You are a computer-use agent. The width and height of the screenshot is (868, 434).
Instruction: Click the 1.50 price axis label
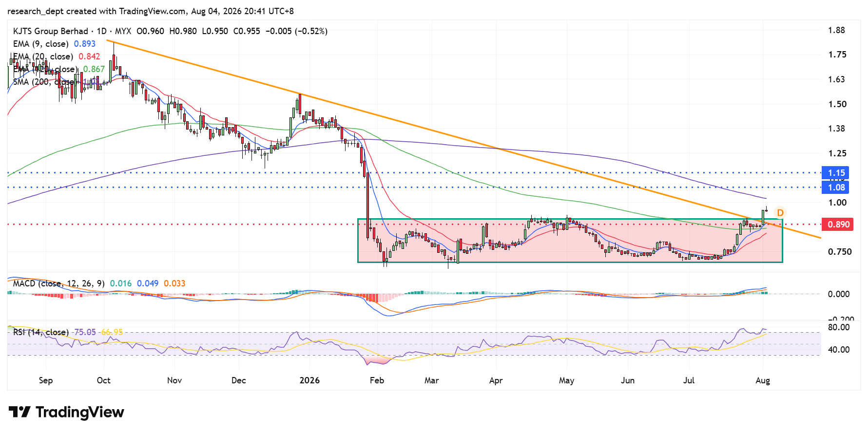(837, 104)
